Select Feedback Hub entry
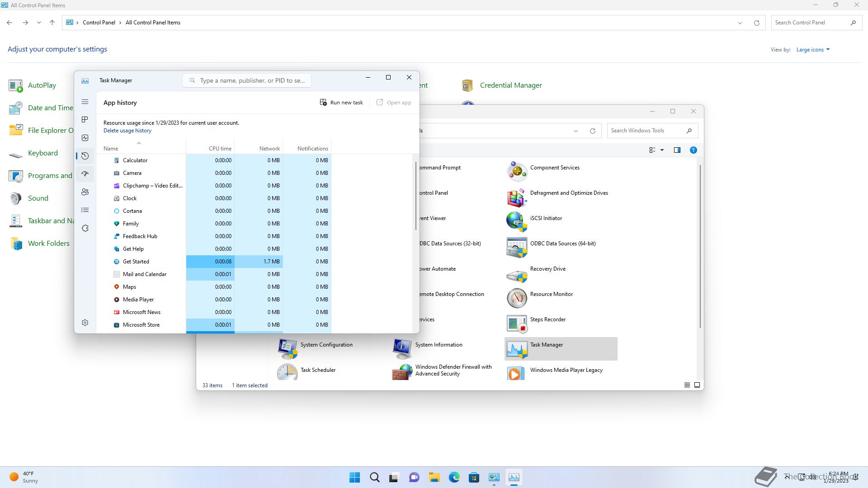Screen dimensions: 868x488 [213, 236]
